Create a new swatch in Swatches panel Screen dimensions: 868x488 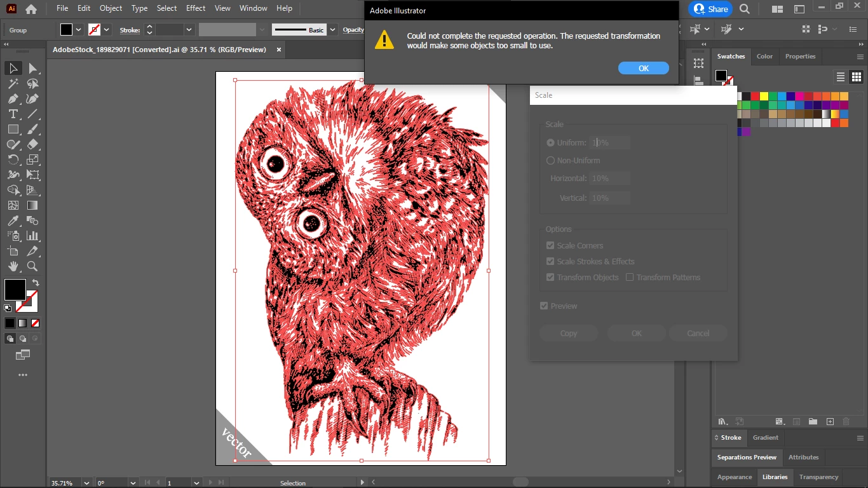tap(830, 421)
